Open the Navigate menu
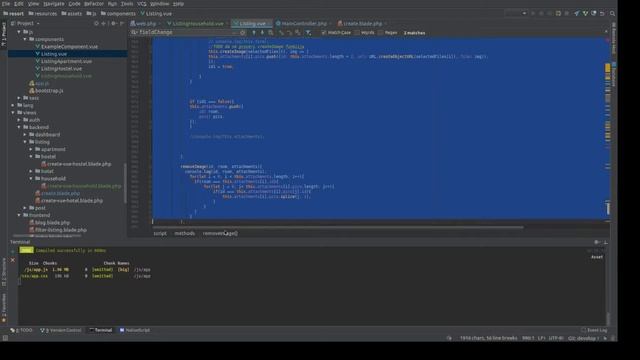 pos(53,4)
